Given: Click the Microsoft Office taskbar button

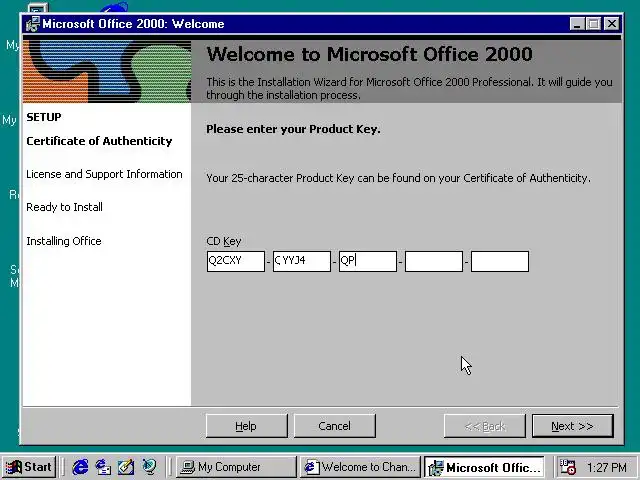Looking at the screenshot, I should pos(484,467).
